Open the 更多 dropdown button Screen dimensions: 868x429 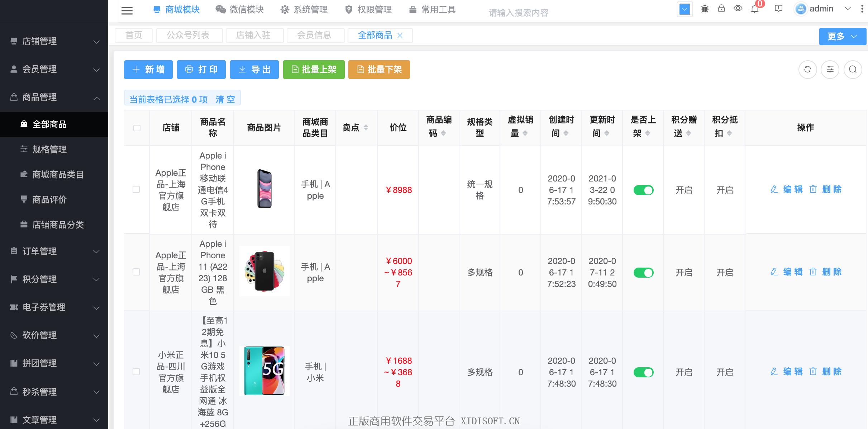842,36
